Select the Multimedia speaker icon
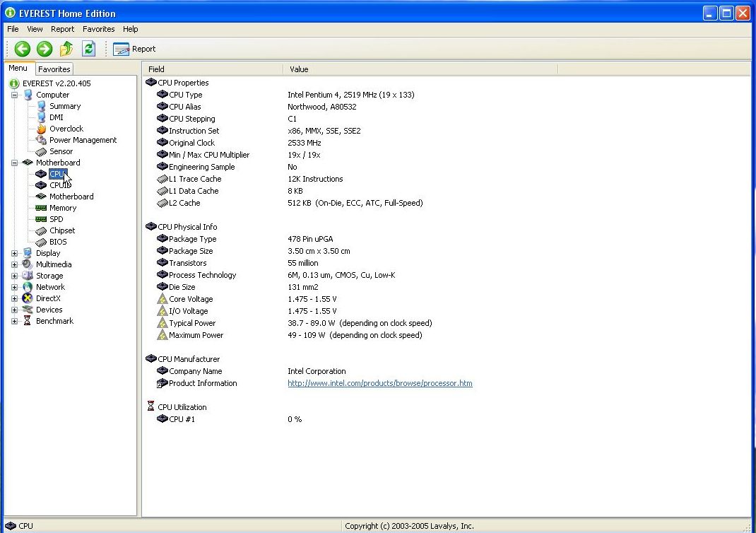The width and height of the screenshot is (756, 533). (28, 264)
